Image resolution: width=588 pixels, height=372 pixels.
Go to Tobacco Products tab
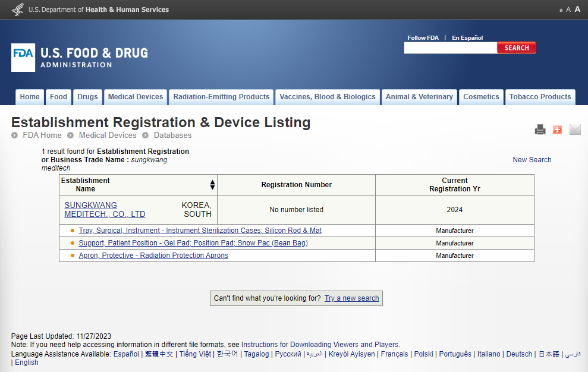click(540, 97)
